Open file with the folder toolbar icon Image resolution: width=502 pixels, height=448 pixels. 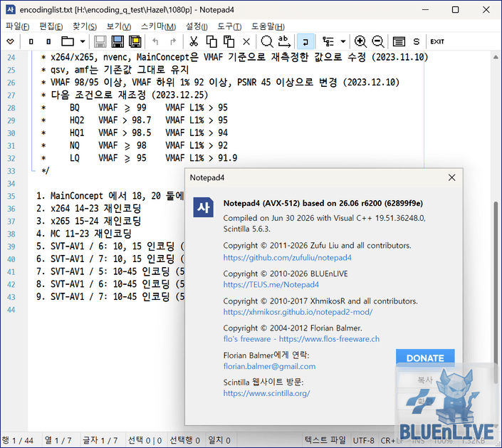68,41
